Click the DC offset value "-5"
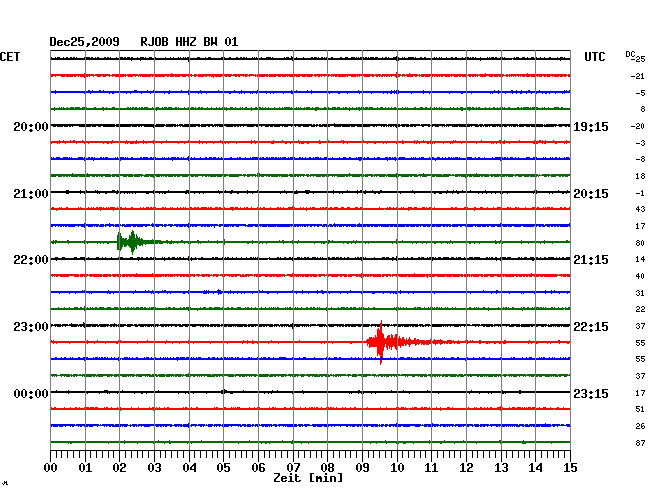 tap(640, 93)
